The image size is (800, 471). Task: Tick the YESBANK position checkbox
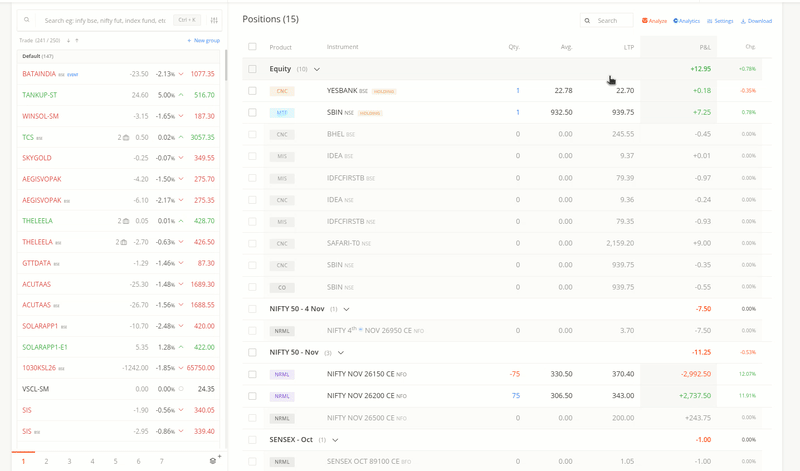pyautogui.click(x=252, y=91)
